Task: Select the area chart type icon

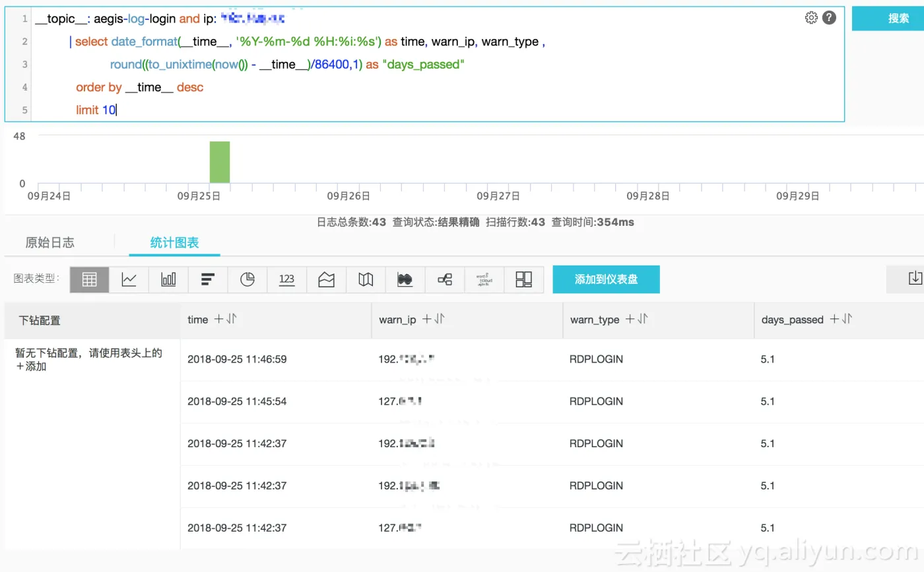Action: point(326,279)
